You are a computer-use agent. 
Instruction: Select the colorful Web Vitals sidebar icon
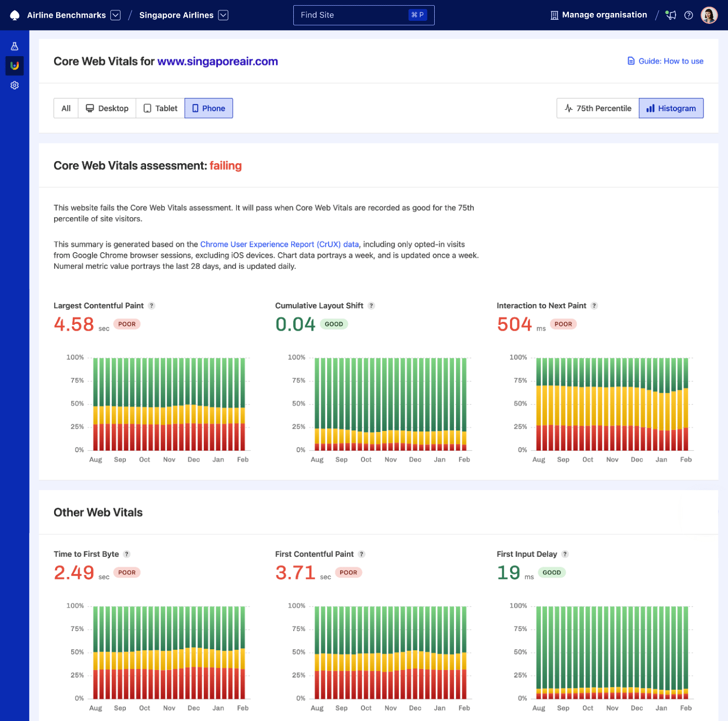pyautogui.click(x=14, y=65)
